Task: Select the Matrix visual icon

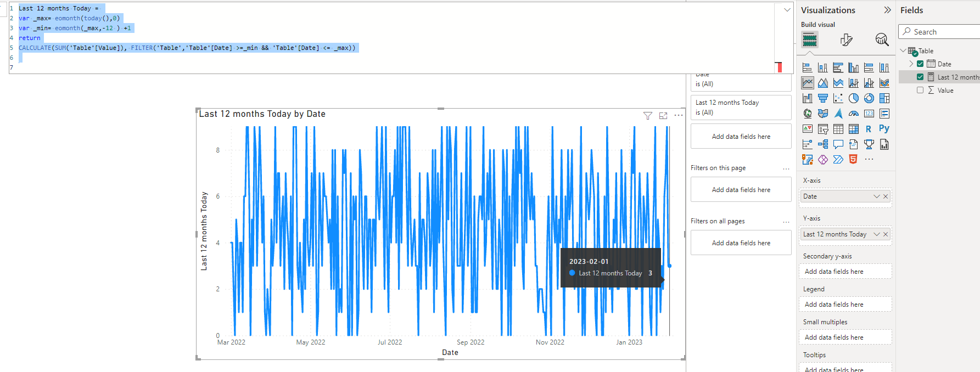Action: tap(854, 129)
